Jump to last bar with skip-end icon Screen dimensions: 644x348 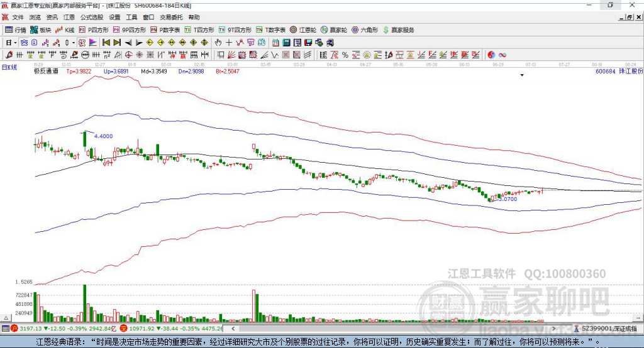click(117, 43)
